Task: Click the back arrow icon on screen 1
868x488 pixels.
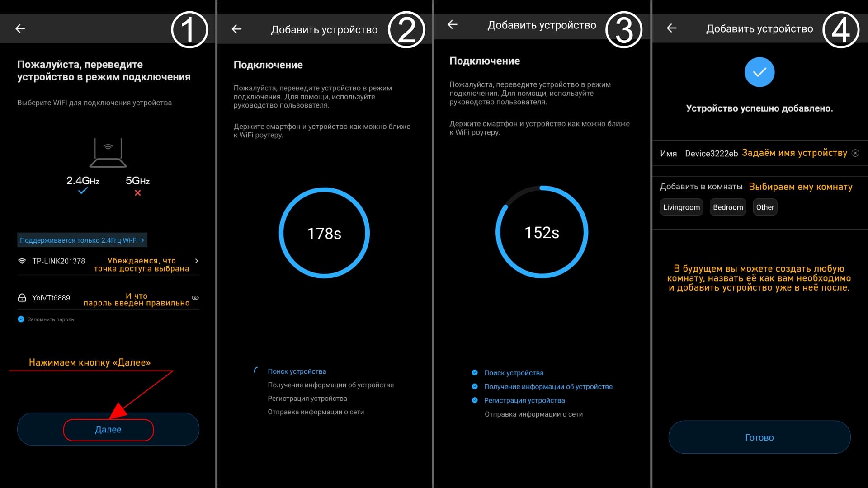Action: (x=20, y=28)
